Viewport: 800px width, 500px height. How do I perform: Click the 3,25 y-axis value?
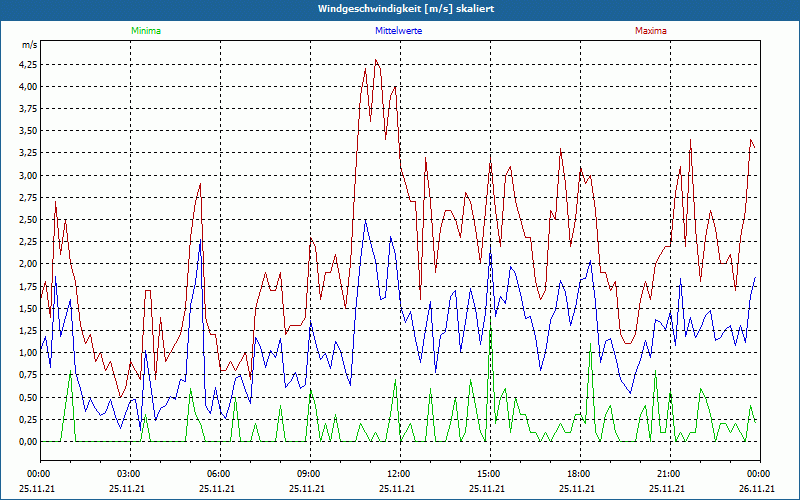point(28,153)
